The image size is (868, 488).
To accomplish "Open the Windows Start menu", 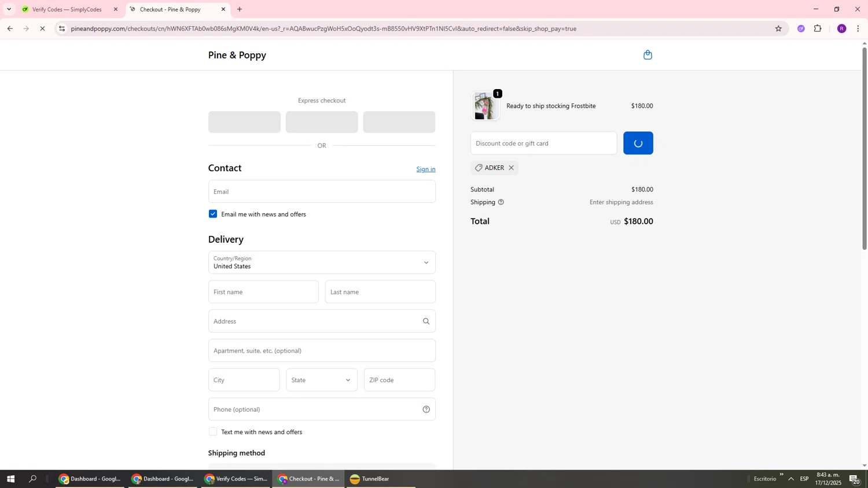I will click(x=10, y=479).
